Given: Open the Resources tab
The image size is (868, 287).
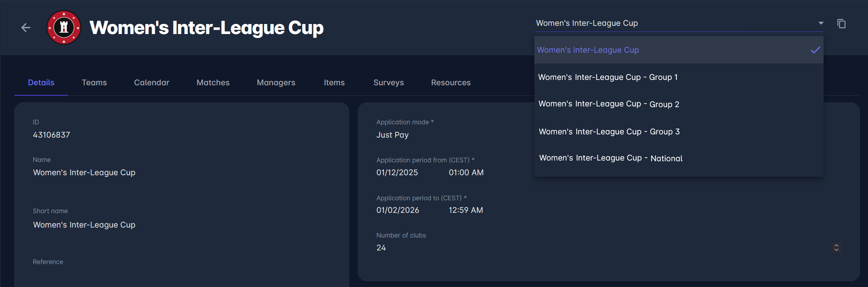Looking at the screenshot, I should pos(451,82).
